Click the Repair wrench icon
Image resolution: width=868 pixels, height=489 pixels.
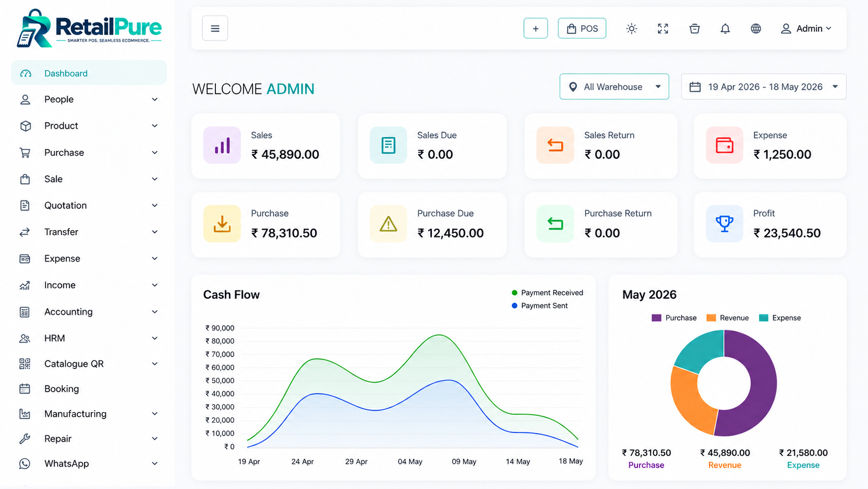pyautogui.click(x=25, y=439)
